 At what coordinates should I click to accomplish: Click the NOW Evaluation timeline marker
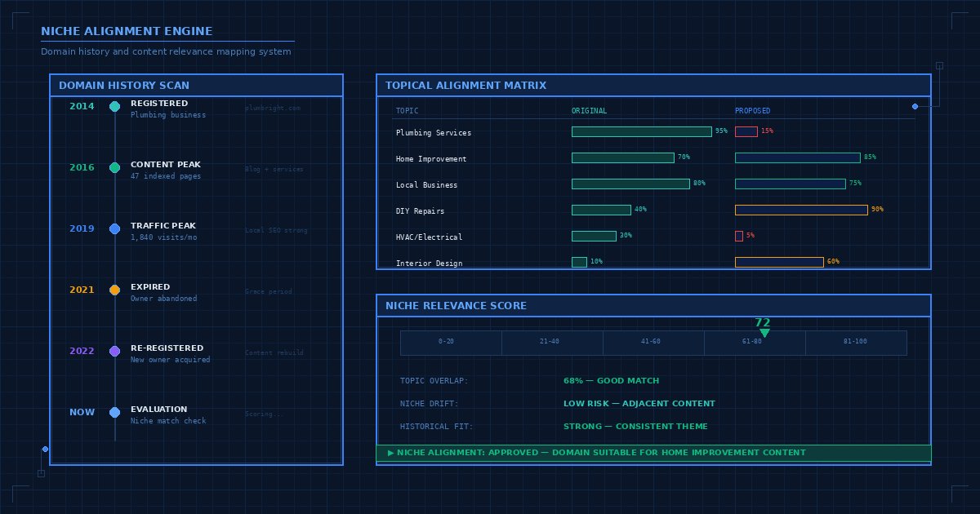coord(114,413)
